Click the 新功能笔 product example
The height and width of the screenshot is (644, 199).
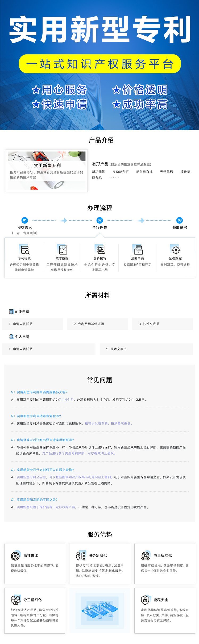98,172
